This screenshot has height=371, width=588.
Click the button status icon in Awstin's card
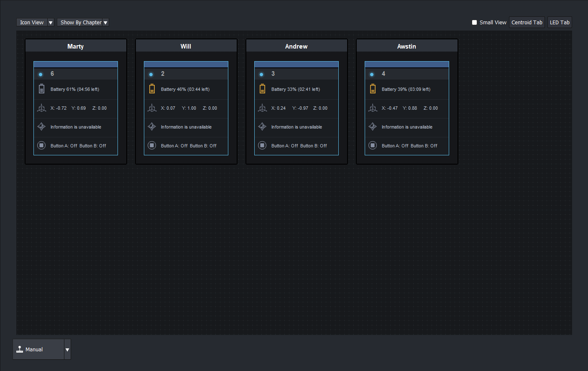click(x=373, y=145)
